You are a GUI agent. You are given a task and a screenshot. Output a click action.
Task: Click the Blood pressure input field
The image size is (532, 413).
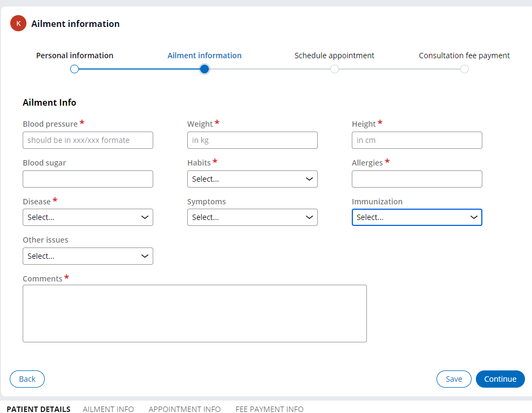pyautogui.click(x=87, y=140)
